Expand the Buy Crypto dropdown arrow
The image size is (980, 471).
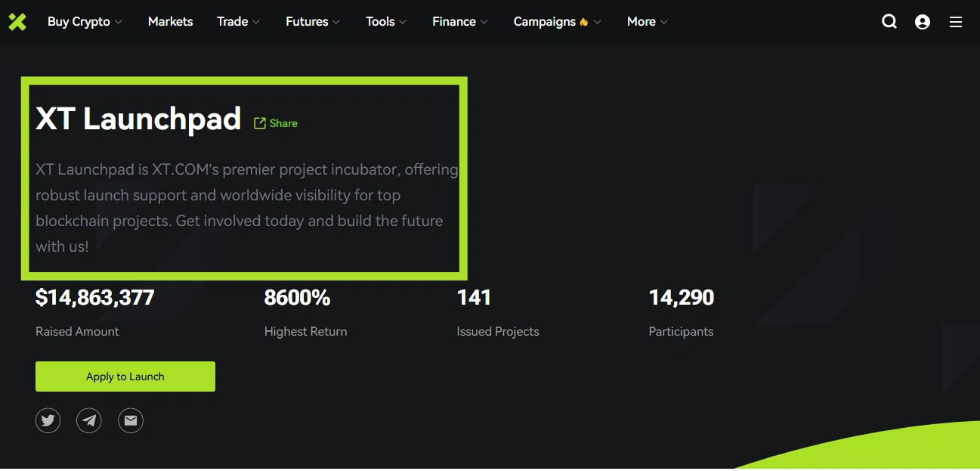[119, 22]
